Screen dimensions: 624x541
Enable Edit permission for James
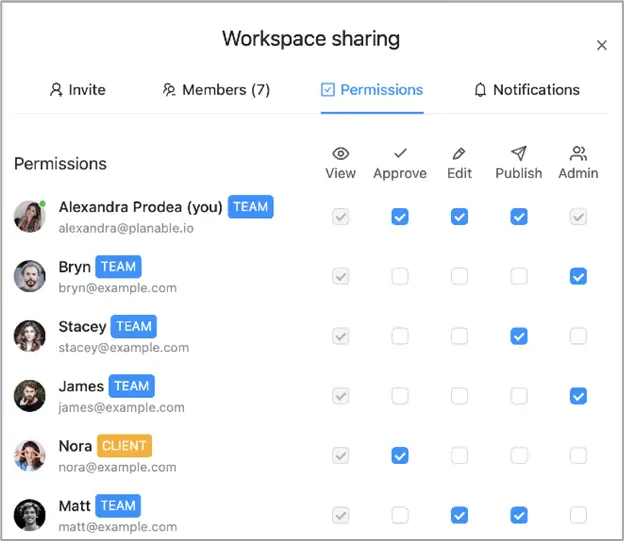(459, 396)
